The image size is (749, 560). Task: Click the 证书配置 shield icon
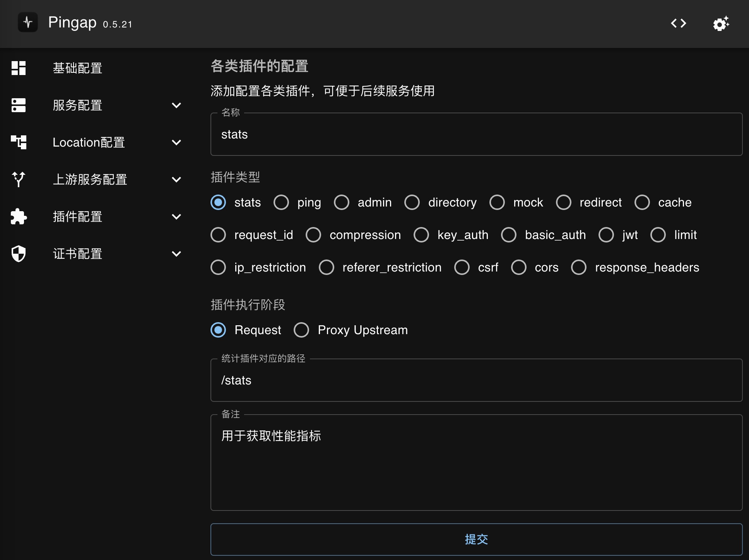[19, 254]
